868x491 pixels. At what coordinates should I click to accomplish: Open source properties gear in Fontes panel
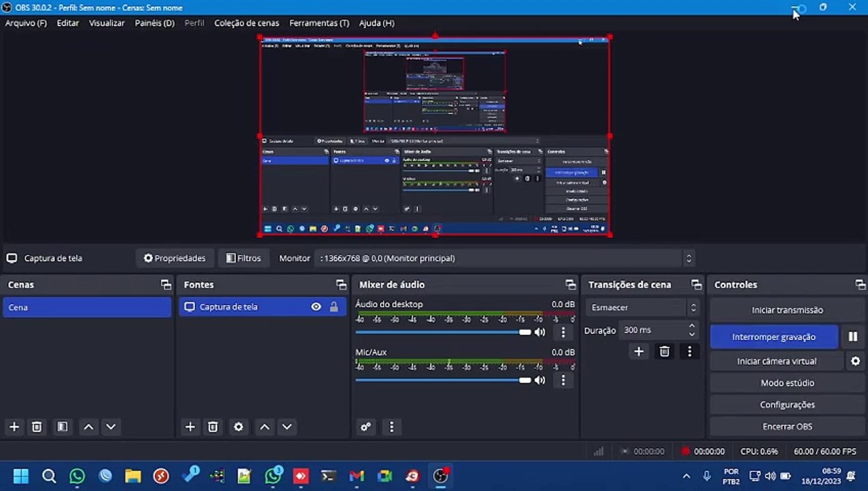(238, 427)
